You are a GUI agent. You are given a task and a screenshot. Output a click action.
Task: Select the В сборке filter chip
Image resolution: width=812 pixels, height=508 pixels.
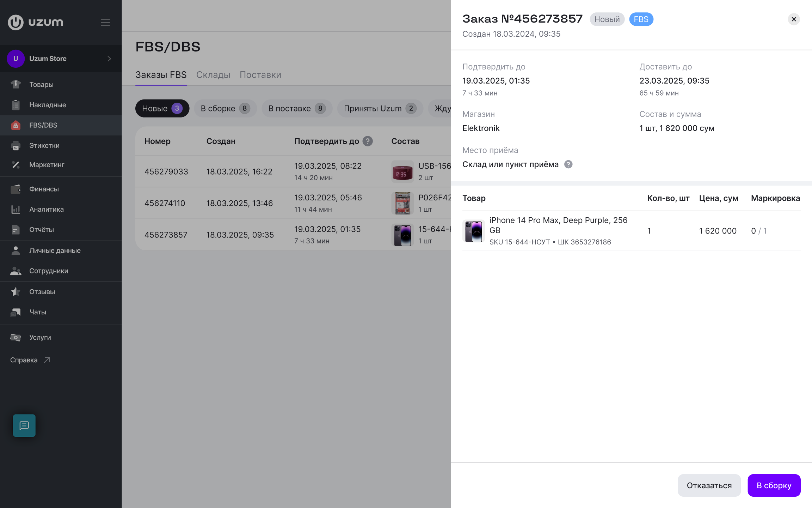point(226,108)
